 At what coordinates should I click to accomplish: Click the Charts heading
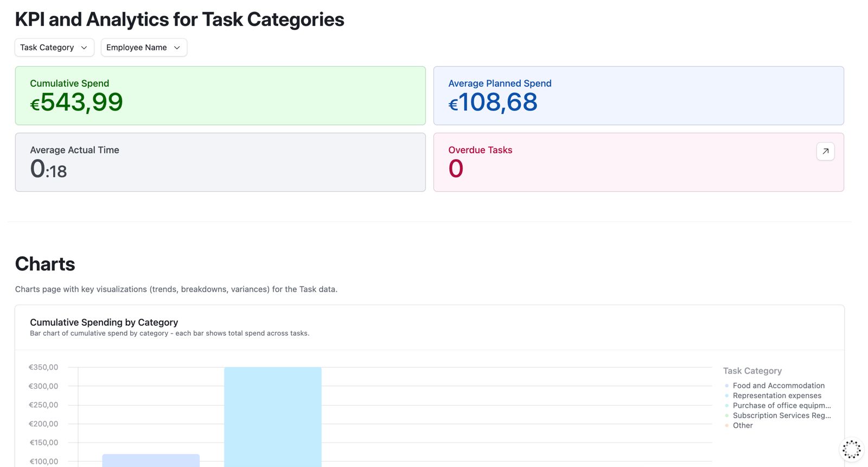tap(45, 264)
